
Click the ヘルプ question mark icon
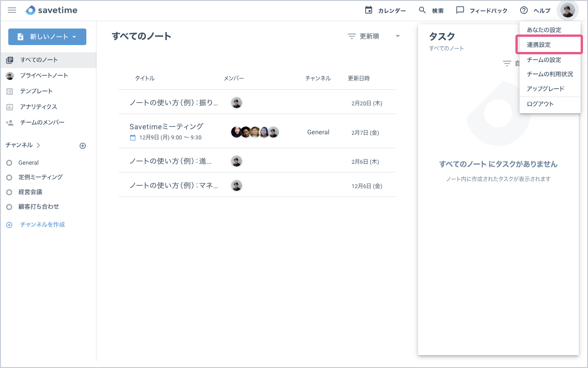[524, 10]
